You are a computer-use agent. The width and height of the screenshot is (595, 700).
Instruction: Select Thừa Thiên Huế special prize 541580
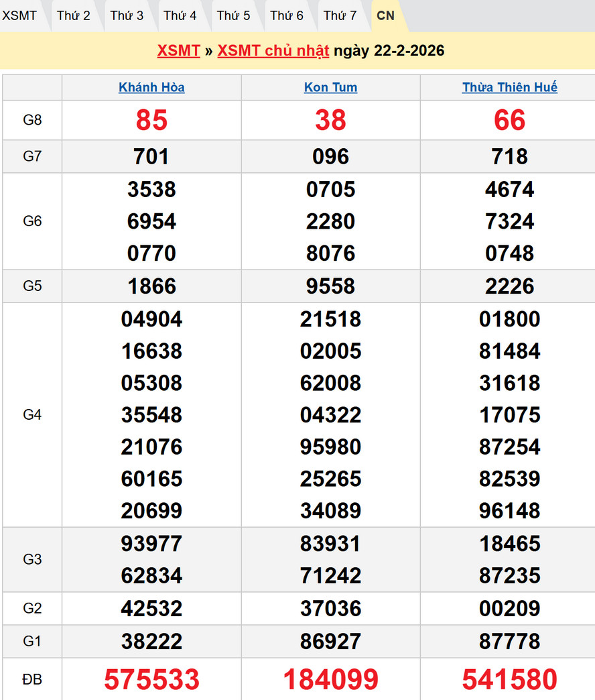pos(509,679)
